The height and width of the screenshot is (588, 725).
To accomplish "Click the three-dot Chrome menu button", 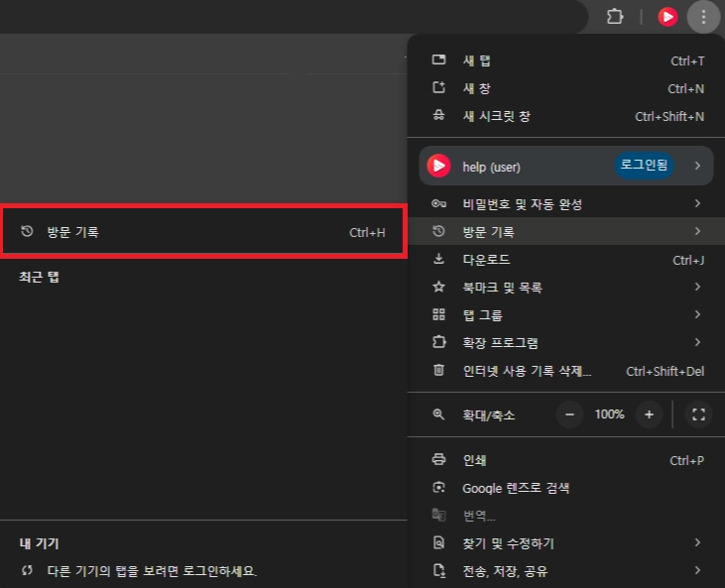I will click(703, 17).
